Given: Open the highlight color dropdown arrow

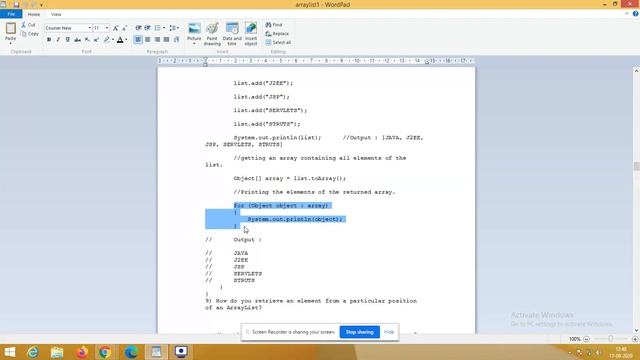Looking at the screenshot, I should [x=113, y=40].
